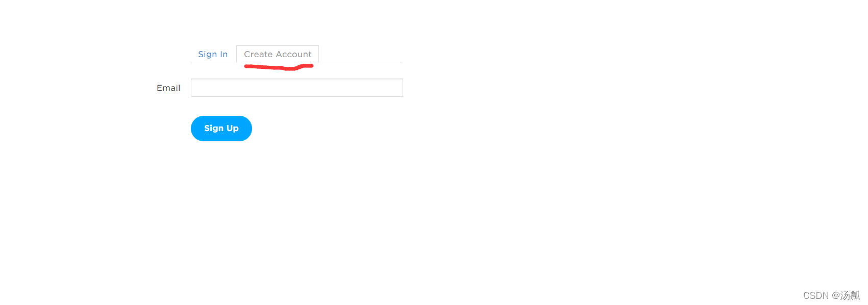868x305 pixels.
Task: Click the gray Create Account label
Action: [x=278, y=54]
